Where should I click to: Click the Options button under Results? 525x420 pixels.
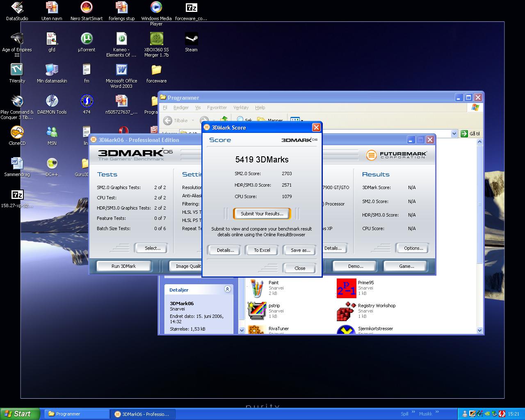[413, 248]
